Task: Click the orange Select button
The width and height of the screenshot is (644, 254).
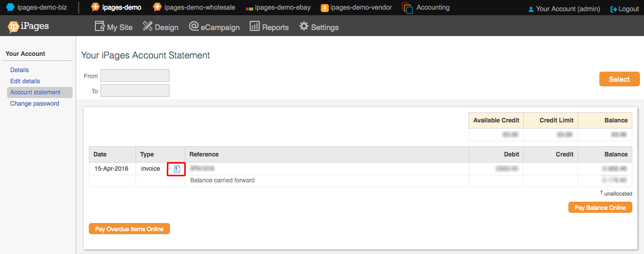Action: [x=619, y=79]
